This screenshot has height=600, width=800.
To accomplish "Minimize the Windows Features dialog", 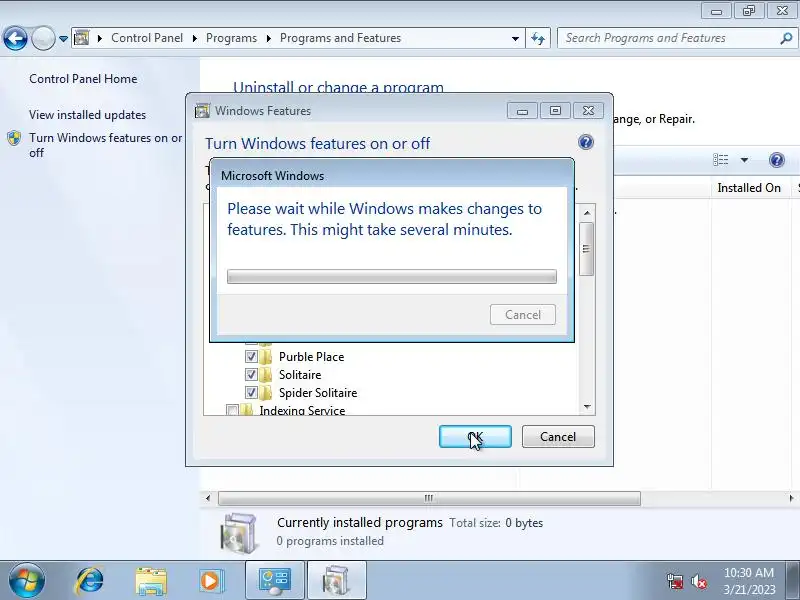I will [522, 111].
